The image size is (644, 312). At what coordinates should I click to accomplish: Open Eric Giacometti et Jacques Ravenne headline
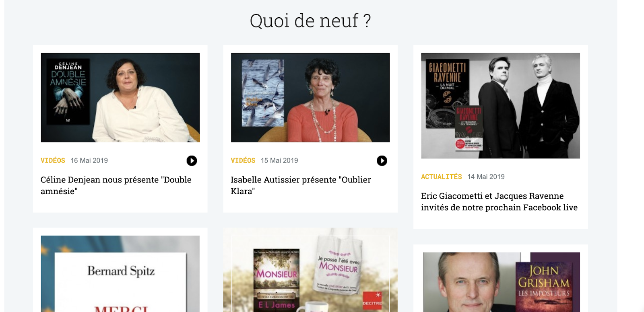tap(499, 202)
